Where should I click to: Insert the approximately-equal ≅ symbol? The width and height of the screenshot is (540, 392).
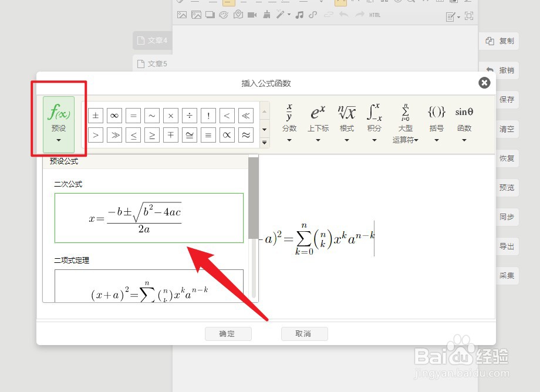(190, 135)
